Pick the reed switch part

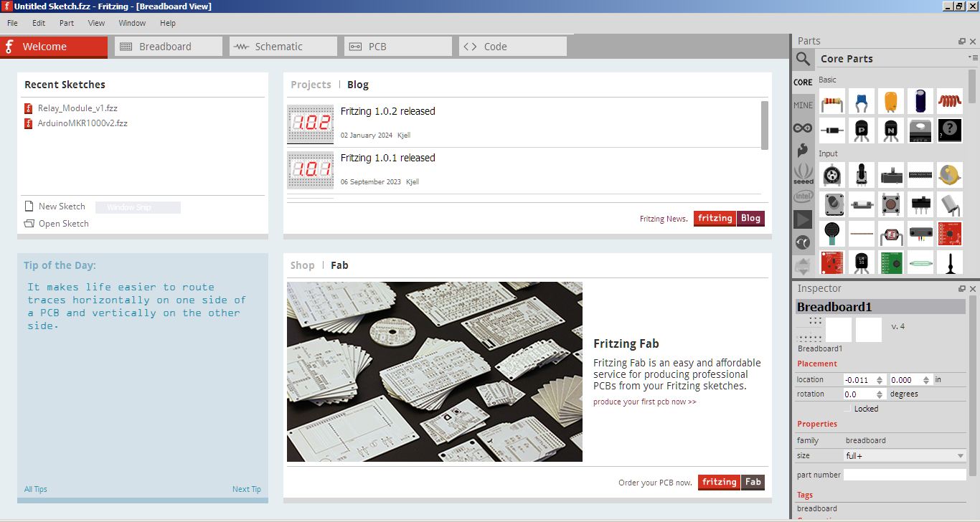[920, 262]
